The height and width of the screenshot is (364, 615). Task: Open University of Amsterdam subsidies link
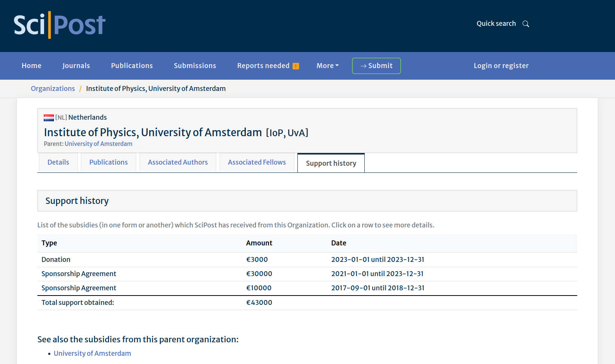92,354
